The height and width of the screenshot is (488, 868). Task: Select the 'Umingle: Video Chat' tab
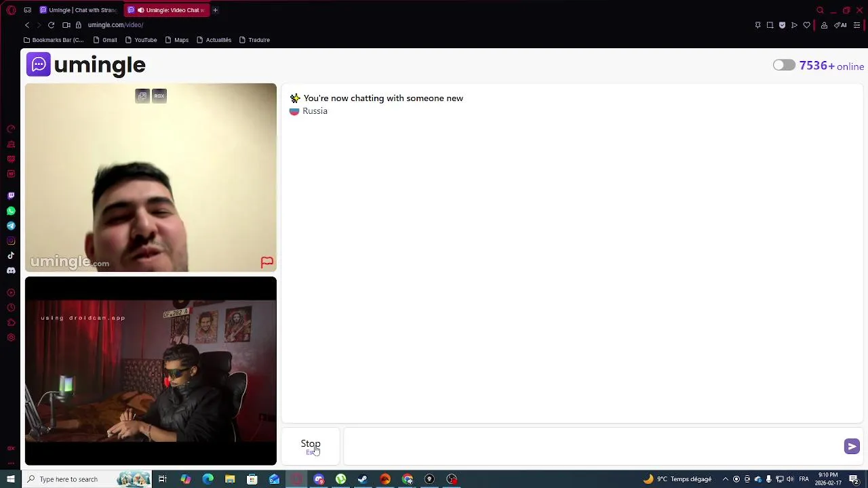point(166,10)
